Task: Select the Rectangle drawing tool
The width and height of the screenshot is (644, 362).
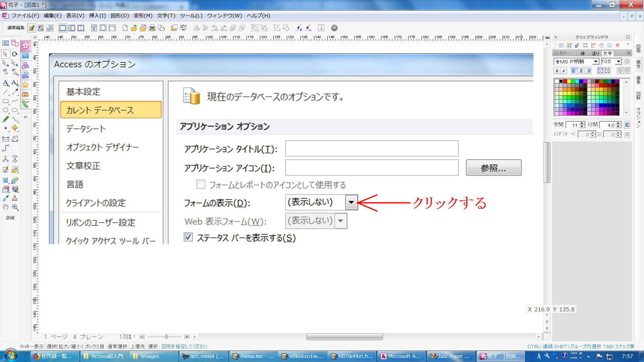Action: tap(6, 101)
